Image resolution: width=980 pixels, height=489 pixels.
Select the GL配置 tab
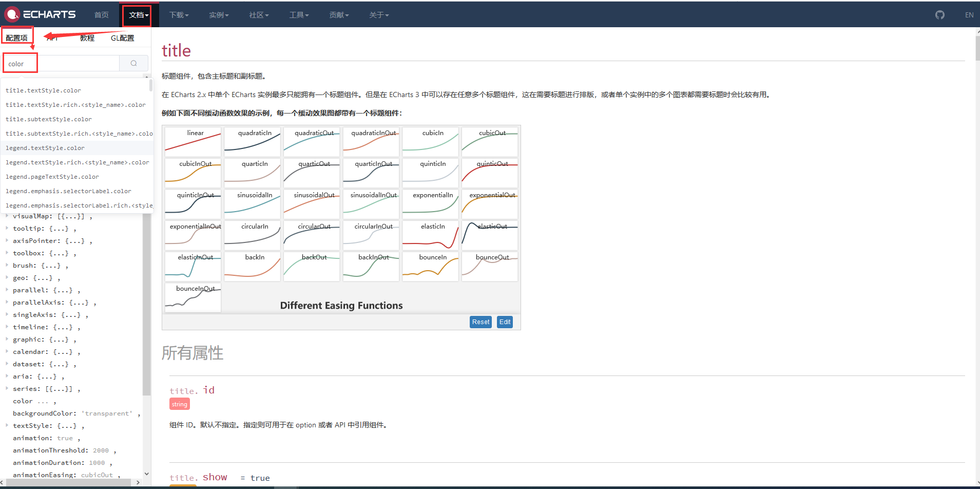(x=122, y=38)
